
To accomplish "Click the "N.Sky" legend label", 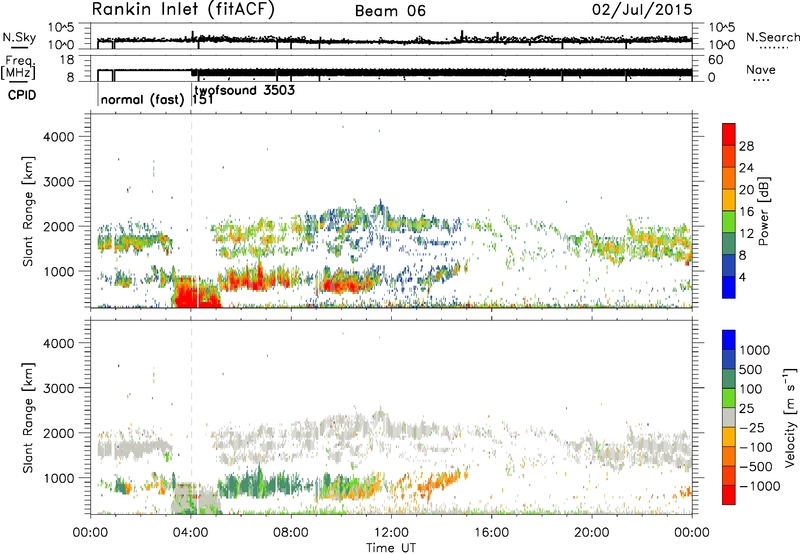I will pyautogui.click(x=19, y=37).
